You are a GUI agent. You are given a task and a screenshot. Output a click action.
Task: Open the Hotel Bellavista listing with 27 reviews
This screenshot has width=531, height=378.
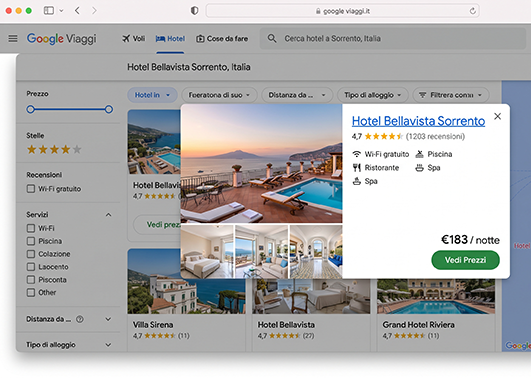pyautogui.click(x=286, y=325)
